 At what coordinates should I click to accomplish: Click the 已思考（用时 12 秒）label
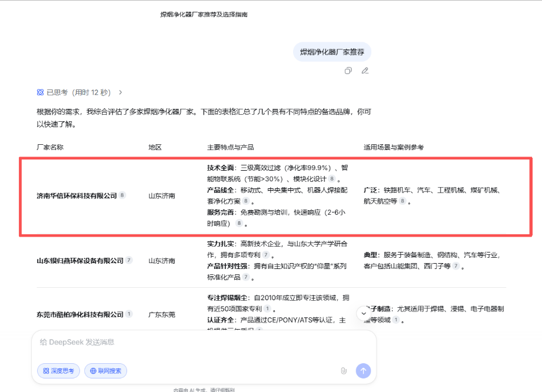coord(78,92)
